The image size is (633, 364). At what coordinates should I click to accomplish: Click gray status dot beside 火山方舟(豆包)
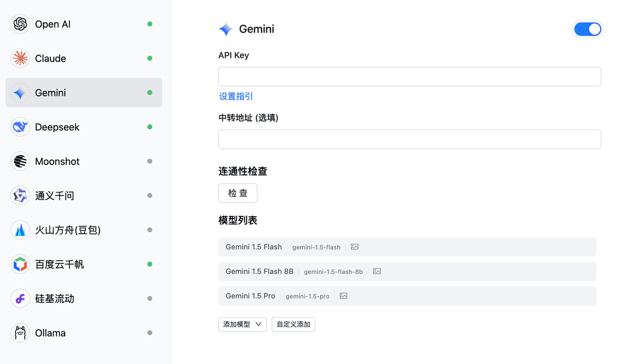pyautogui.click(x=150, y=230)
